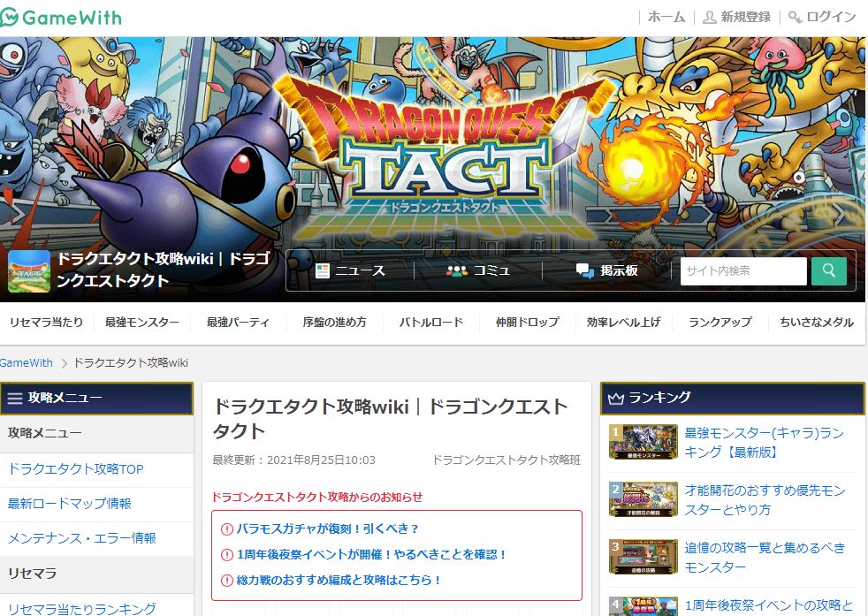Open 最強モンスター menu item
Viewport: 868px width, 616px height.
click(x=142, y=322)
